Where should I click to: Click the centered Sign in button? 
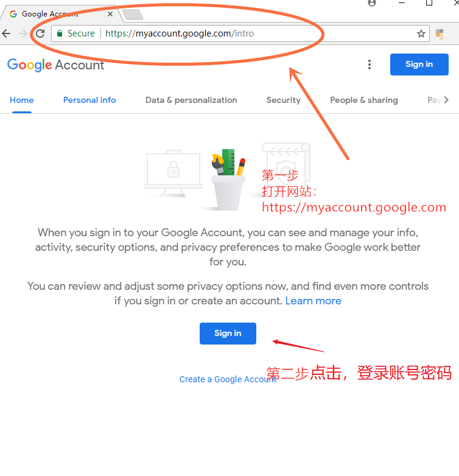click(x=228, y=334)
